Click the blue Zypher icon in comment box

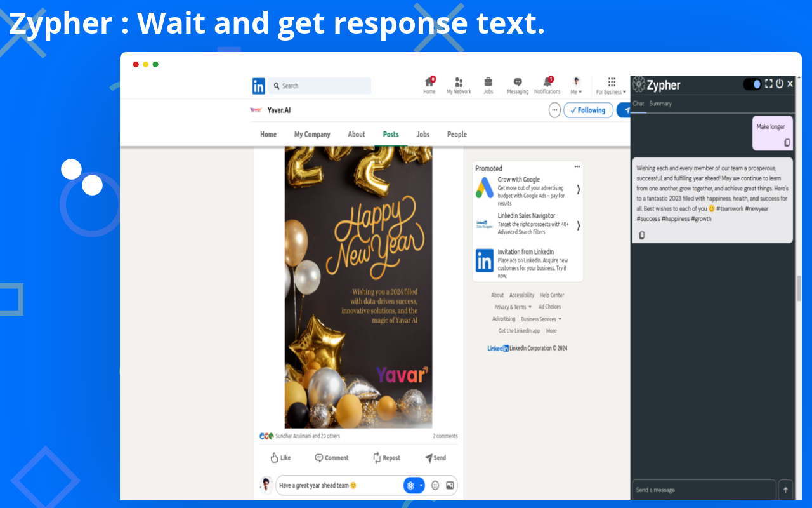(410, 486)
